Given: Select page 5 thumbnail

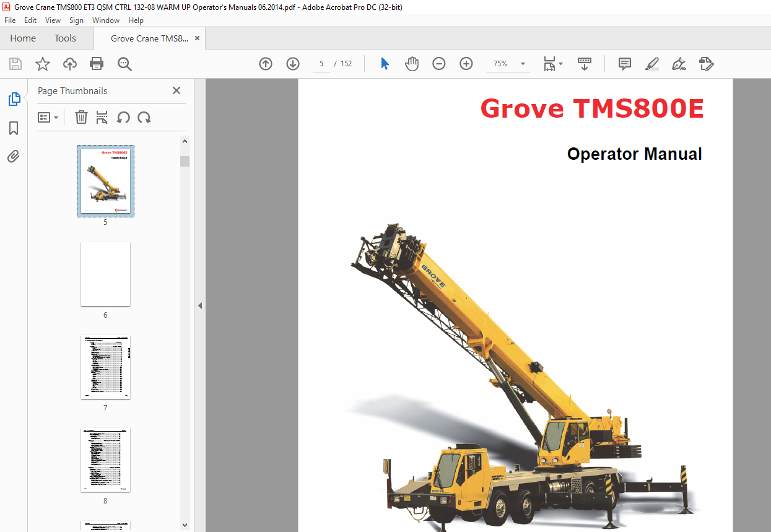Looking at the screenshot, I should click(x=105, y=181).
